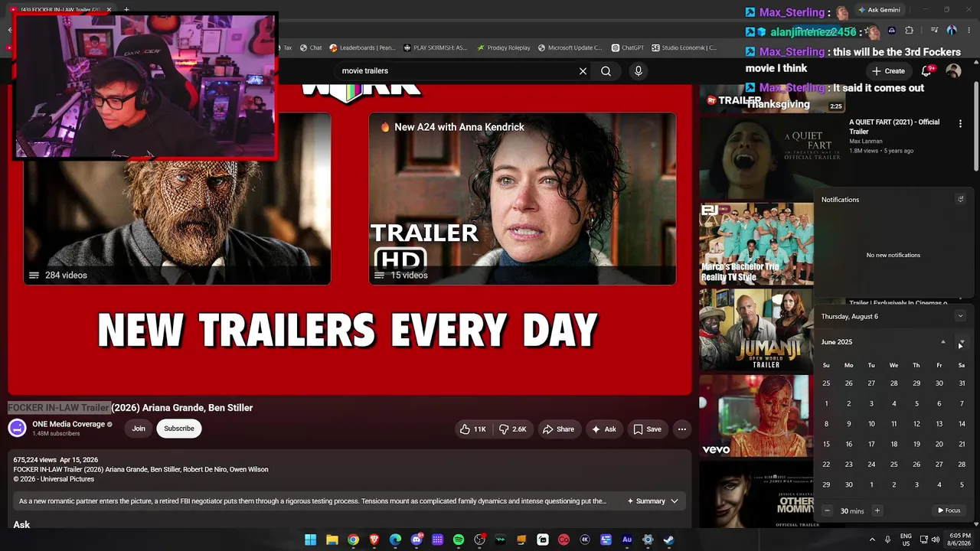
Task: Open the video's more actions ellipsis
Action: [681, 429]
